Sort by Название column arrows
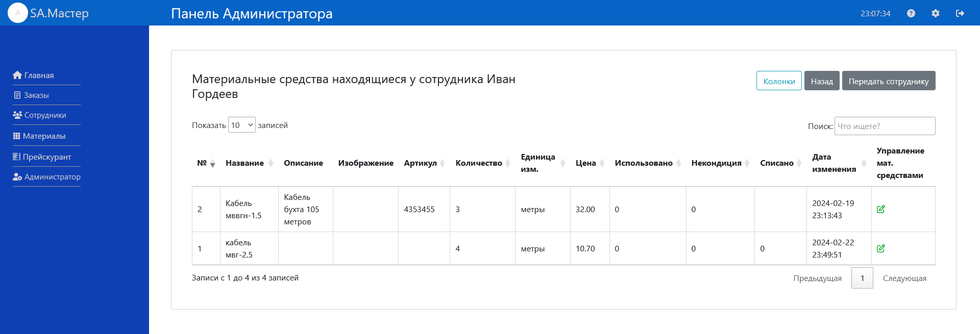The height and width of the screenshot is (334, 980). pyautogui.click(x=271, y=163)
